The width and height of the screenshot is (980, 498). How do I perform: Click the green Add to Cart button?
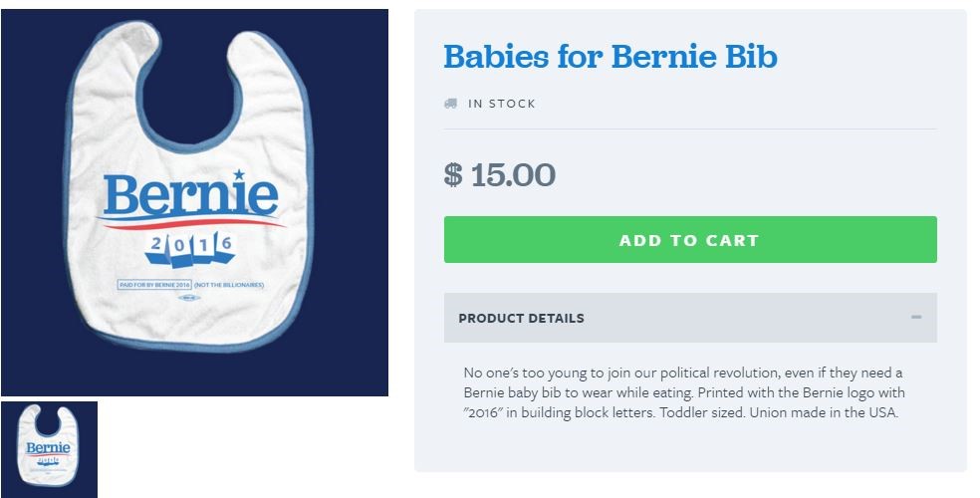689,240
